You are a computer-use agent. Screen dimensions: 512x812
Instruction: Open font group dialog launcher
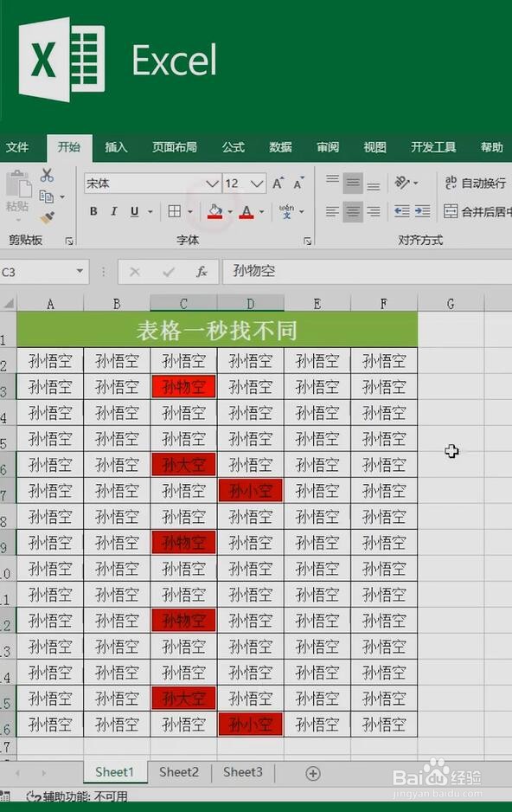pyautogui.click(x=308, y=242)
